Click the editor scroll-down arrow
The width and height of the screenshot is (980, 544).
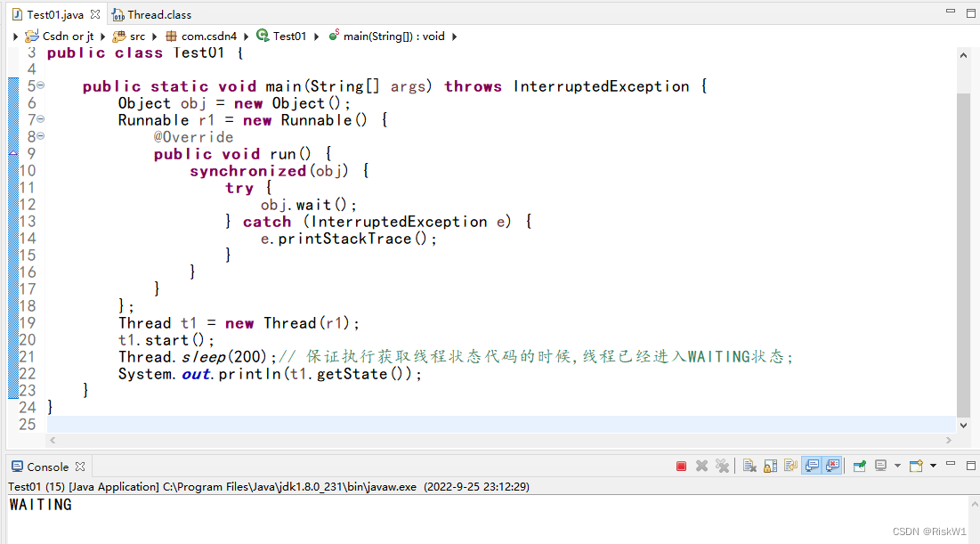(963, 426)
